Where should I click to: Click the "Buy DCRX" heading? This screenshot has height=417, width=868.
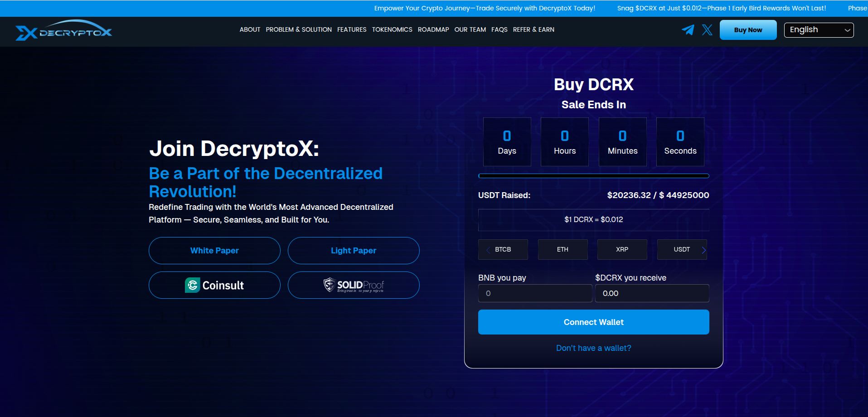tap(594, 85)
